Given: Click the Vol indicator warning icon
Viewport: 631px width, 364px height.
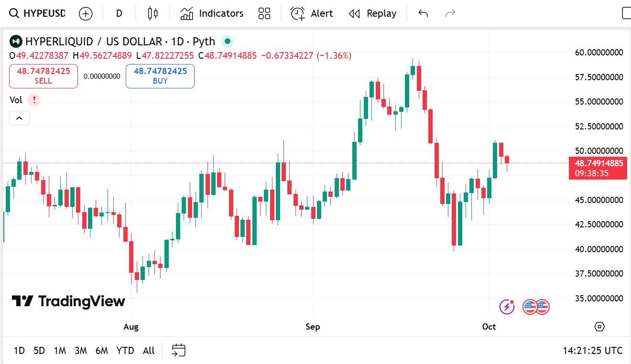Looking at the screenshot, I should pos(34,100).
